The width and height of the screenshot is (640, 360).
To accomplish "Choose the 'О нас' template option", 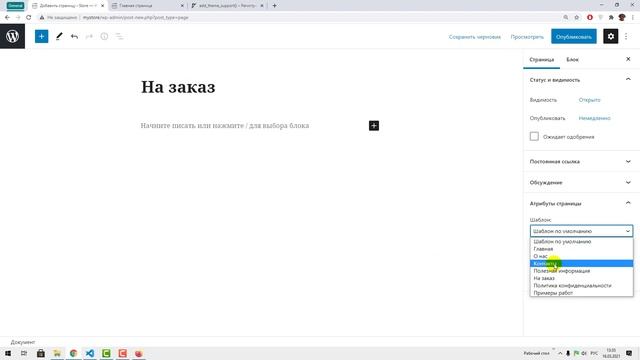I will [582, 256].
